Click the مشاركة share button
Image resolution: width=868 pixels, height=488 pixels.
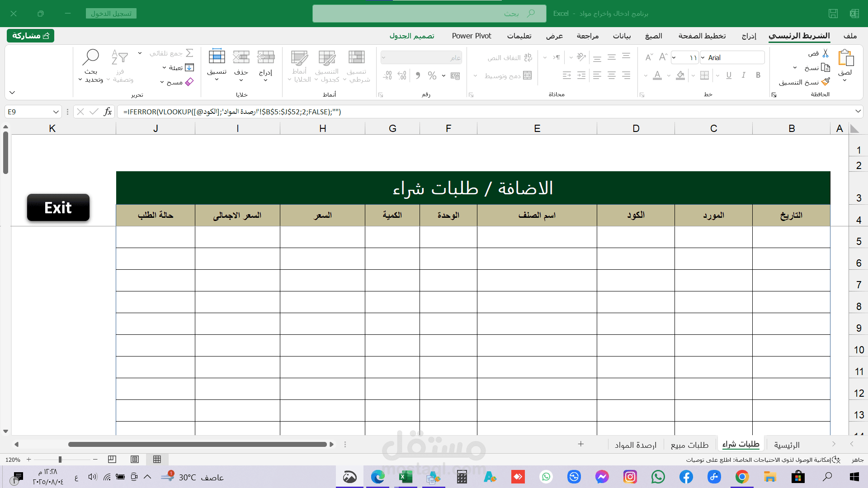31,36
